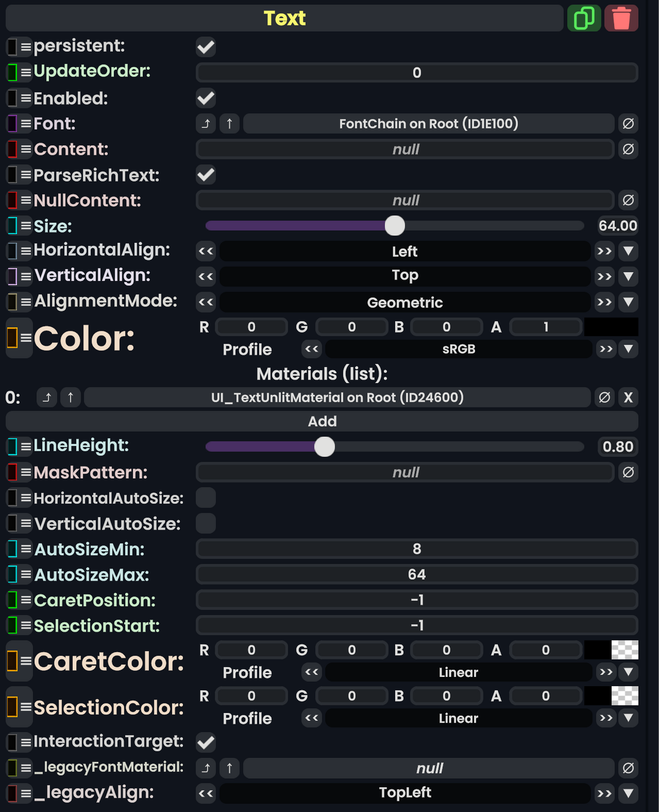Click the AutoSizeMax input field
The height and width of the screenshot is (812, 659).
[417, 574]
